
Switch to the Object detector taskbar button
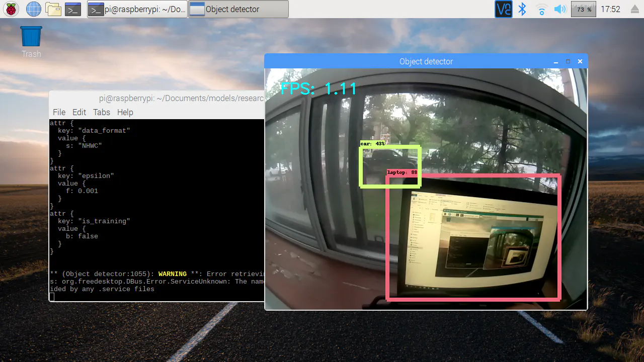pyautogui.click(x=238, y=9)
